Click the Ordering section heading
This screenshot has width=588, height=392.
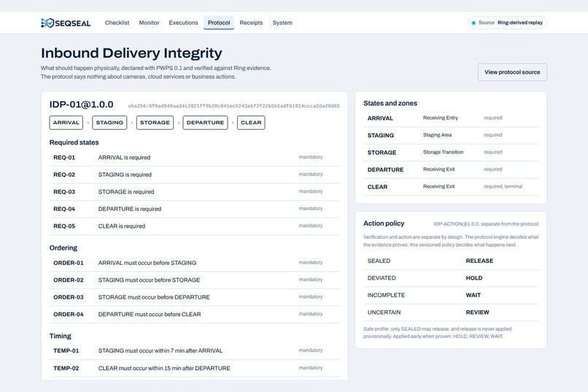coord(63,248)
